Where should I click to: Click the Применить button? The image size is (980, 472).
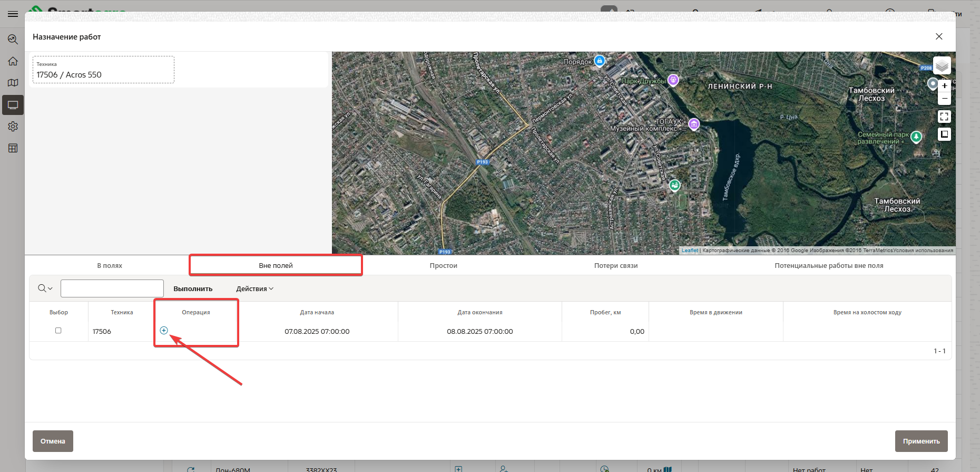click(920, 441)
